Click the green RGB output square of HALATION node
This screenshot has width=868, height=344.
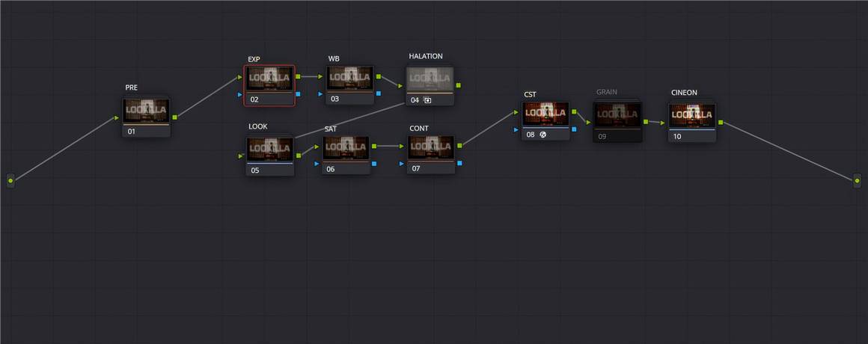tap(458, 85)
